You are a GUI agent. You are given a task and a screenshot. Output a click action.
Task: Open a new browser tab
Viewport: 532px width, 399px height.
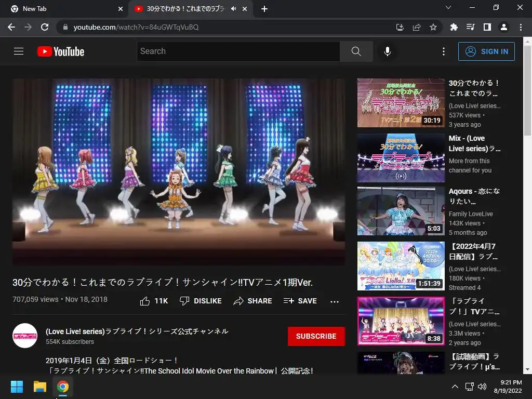[264, 9]
